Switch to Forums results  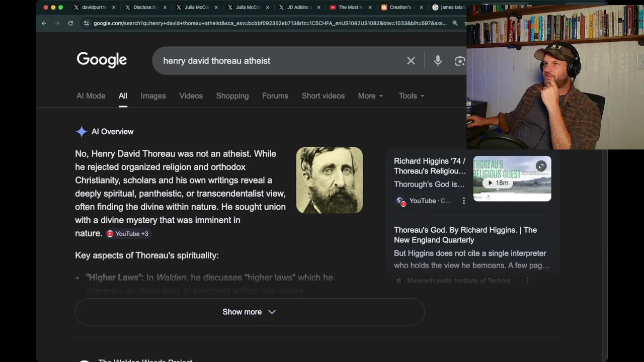[275, 96]
